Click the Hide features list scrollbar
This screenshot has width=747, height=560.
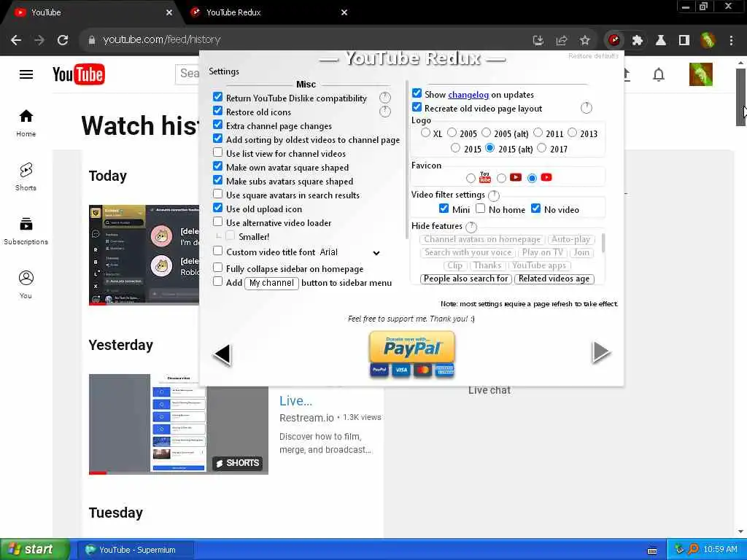[x=603, y=244]
